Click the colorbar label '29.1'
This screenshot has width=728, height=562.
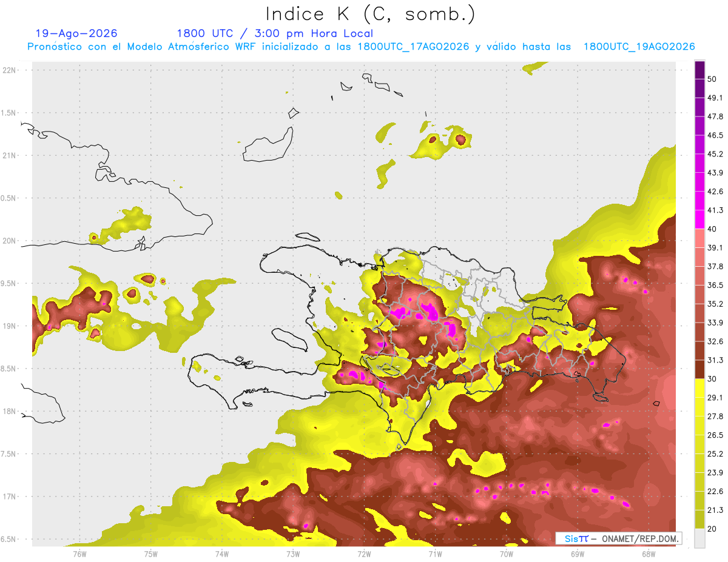(x=715, y=397)
